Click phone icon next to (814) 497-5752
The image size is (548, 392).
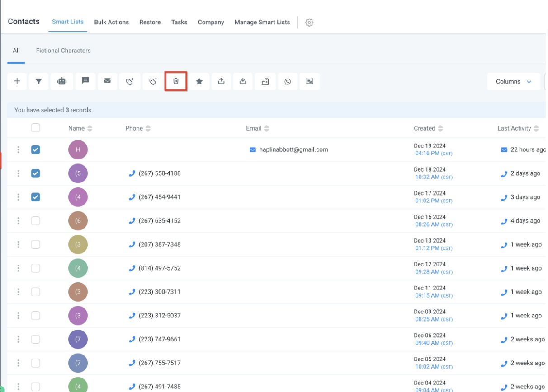point(132,268)
